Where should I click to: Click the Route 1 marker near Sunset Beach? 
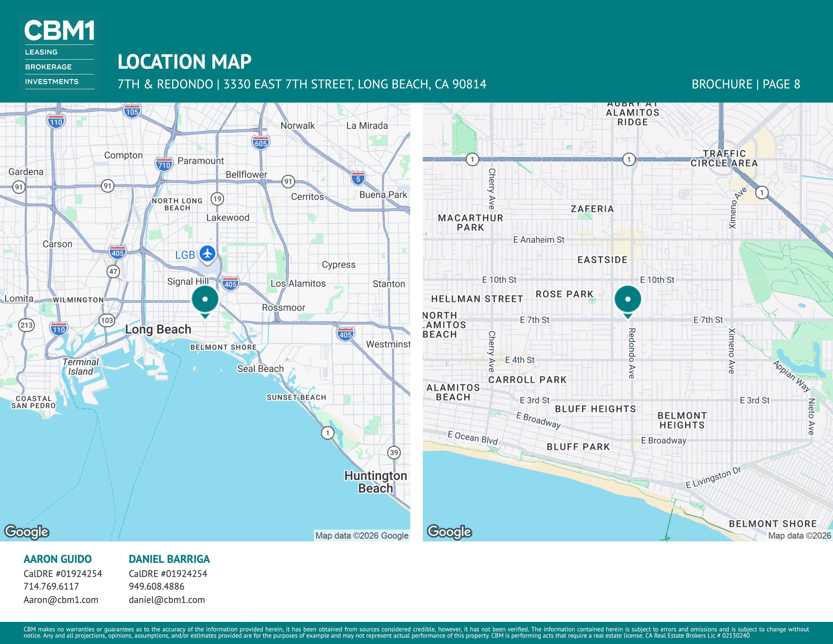pos(327,433)
